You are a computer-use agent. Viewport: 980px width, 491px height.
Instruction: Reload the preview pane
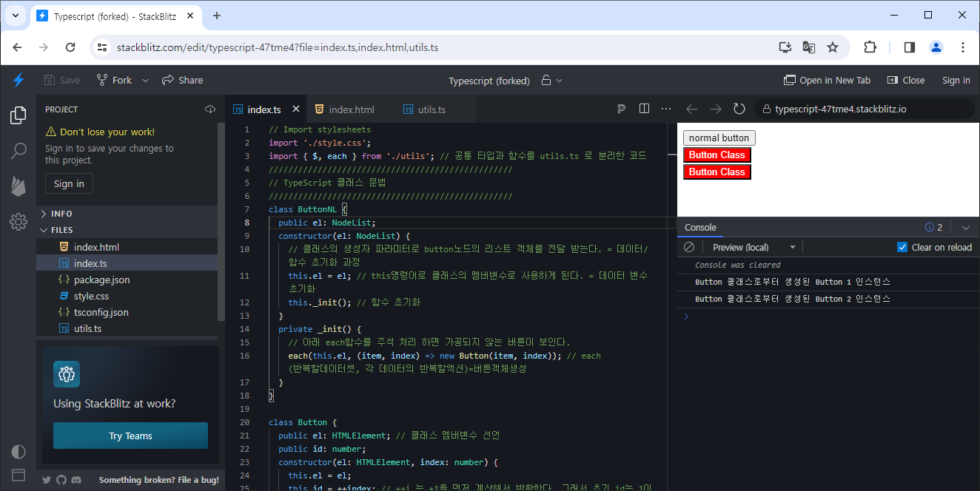739,109
